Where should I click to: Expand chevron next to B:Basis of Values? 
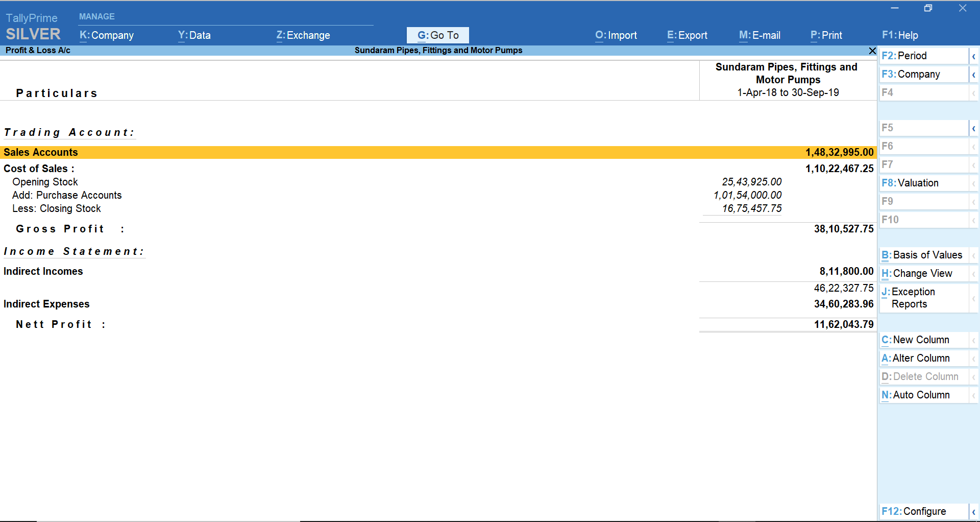click(x=974, y=255)
